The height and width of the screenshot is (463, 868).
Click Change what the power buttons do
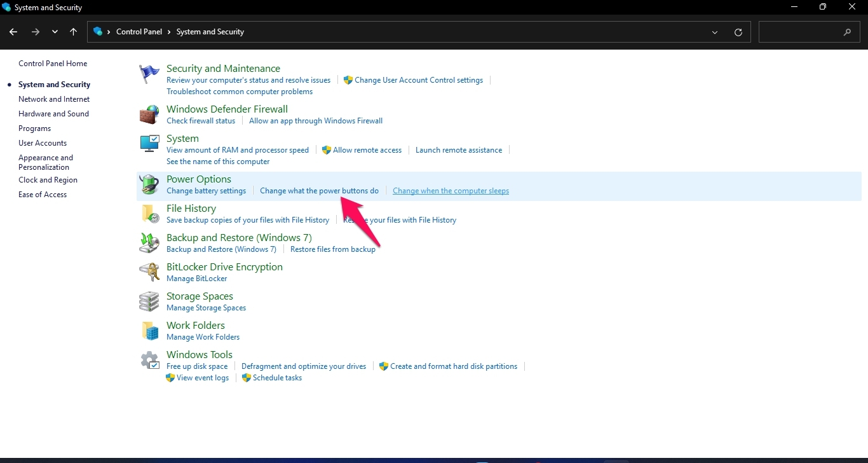click(319, 191)
